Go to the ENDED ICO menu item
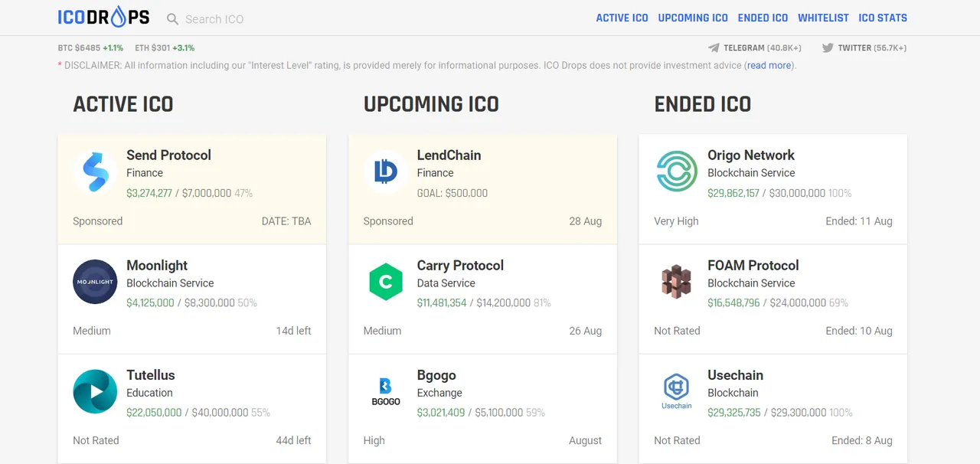Viewport: 980px width, 464px height. click(x=763, y=18)
